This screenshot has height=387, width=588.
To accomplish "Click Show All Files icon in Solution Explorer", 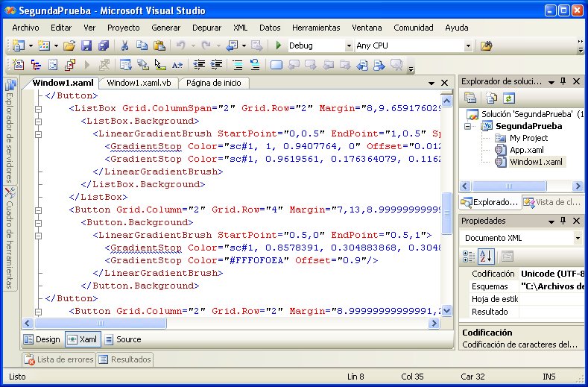I will (x=491, y=98).
